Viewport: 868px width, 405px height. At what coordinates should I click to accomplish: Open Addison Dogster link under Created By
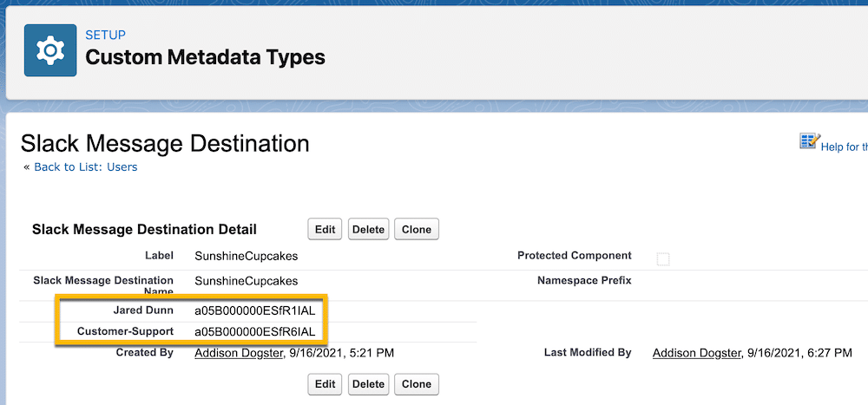tap(239, 353)
